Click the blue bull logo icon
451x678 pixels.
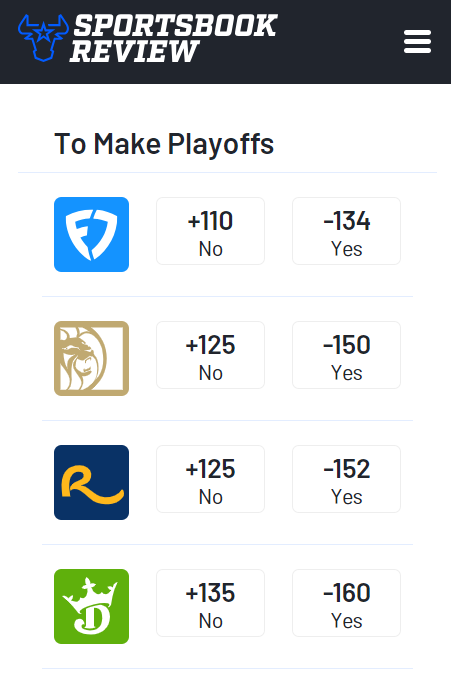pos(43,38)
